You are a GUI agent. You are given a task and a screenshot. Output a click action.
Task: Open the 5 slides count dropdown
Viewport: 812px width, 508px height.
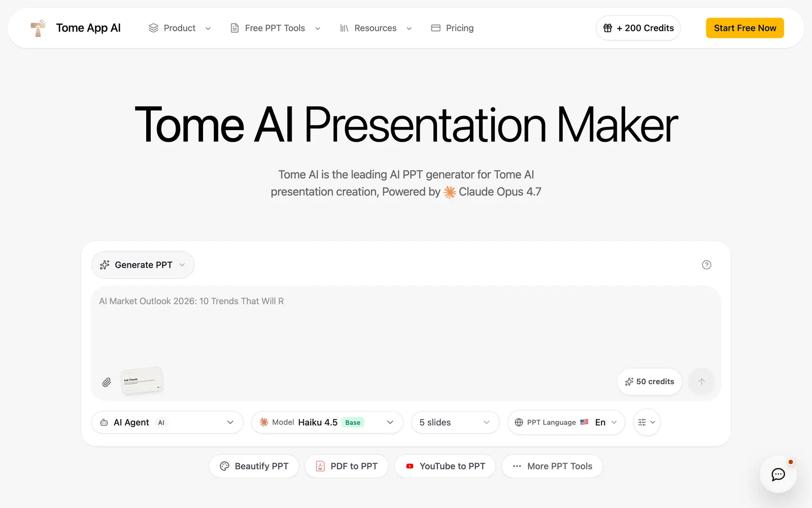coord(455,422)
